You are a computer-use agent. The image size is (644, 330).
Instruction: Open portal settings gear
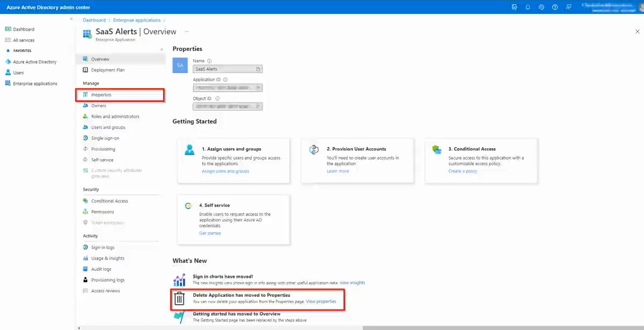pyautogui.click(x=541, y=7)
